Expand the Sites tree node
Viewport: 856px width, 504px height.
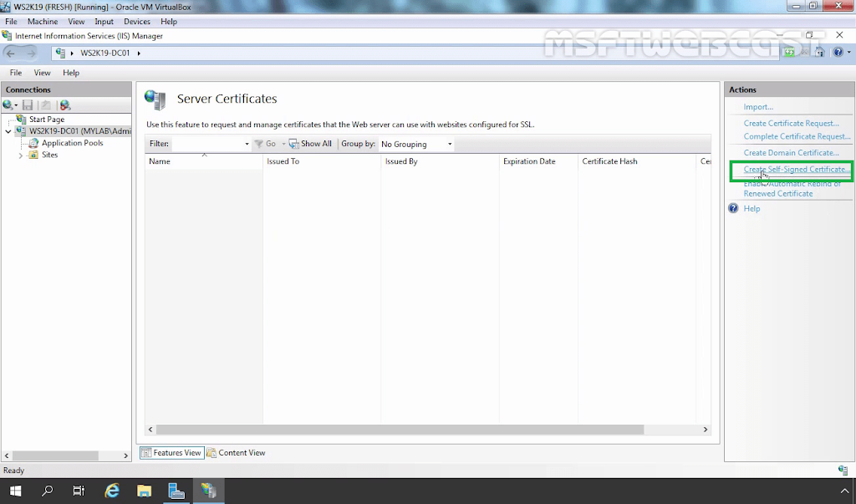(x=21, y=155)
